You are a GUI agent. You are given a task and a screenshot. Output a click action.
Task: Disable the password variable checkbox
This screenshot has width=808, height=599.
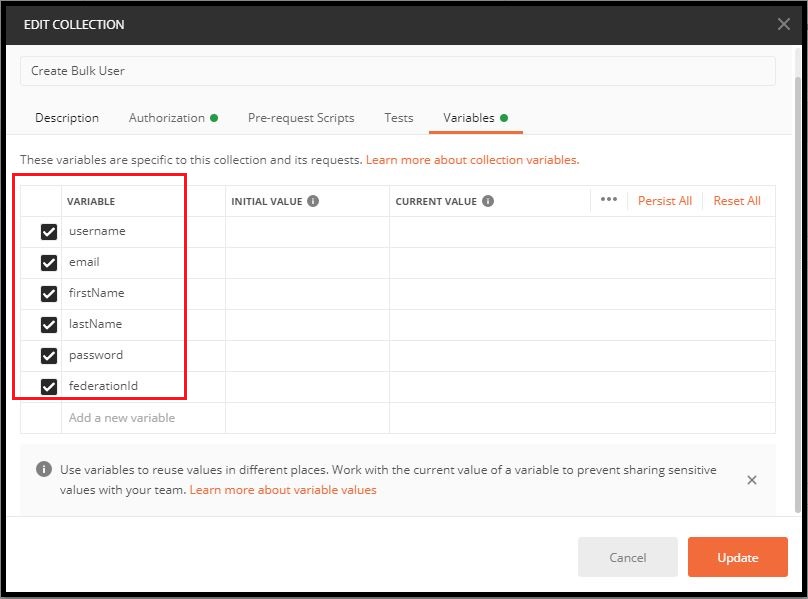coord(49,356)
